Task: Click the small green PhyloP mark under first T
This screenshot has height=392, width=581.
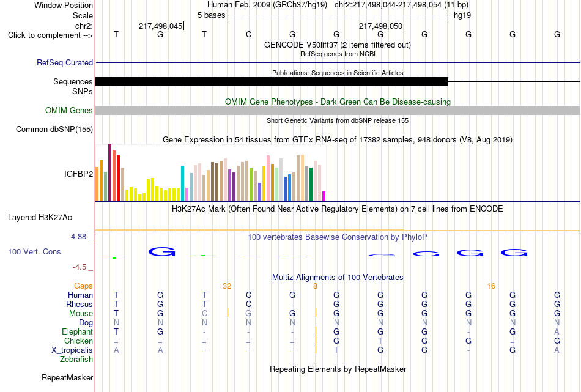Action: 114,257
